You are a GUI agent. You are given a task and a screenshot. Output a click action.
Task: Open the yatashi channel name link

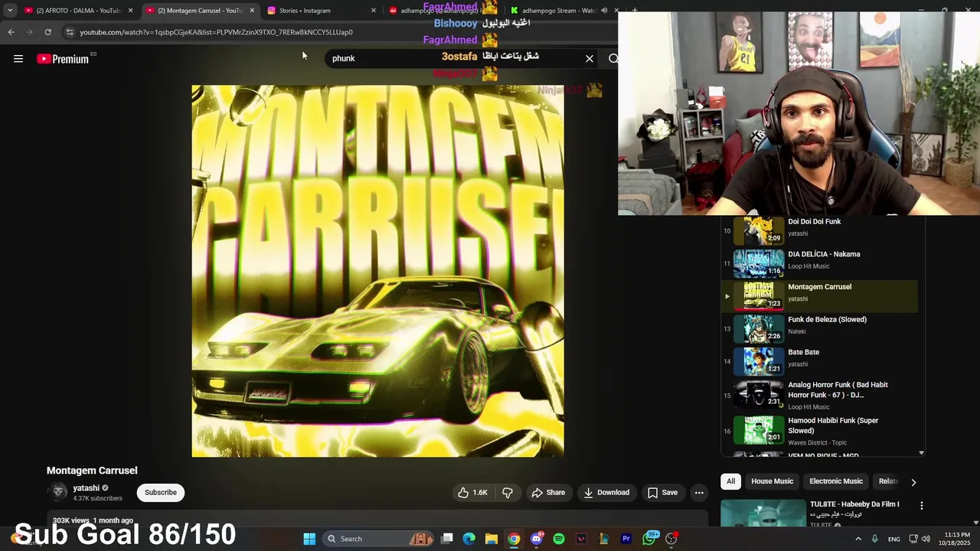87,488
